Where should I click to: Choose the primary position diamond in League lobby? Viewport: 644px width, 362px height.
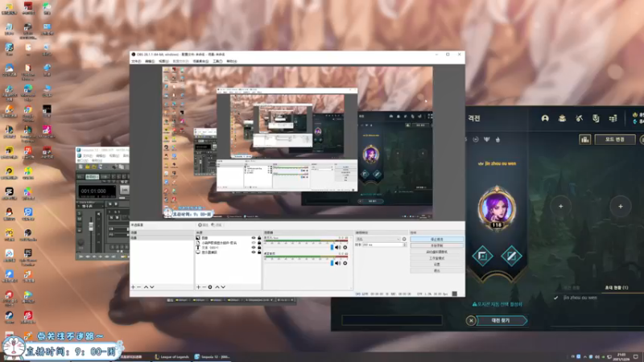(x=482, y=256)
